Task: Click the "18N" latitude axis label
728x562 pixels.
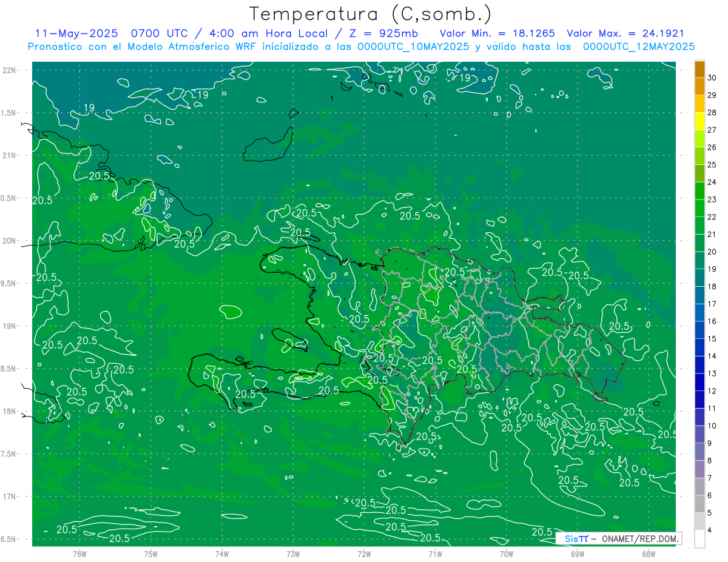Action: pyautogui.click(x=10, y=411)
